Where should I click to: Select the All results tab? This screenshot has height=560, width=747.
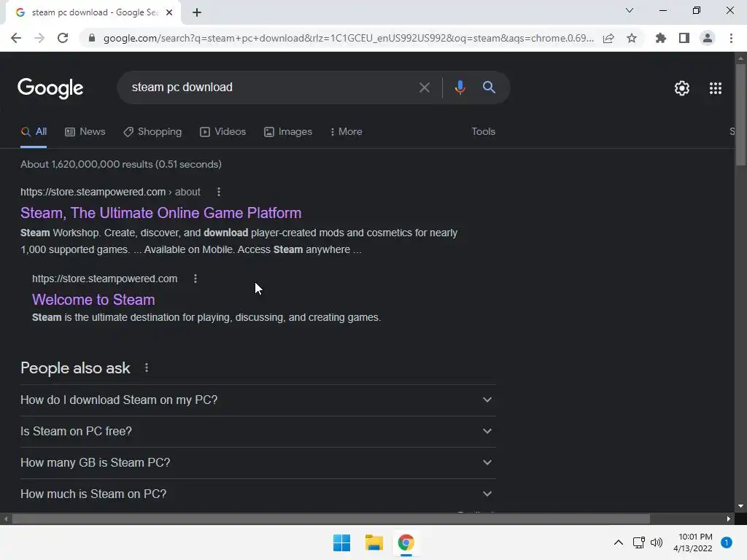[34, 132]
